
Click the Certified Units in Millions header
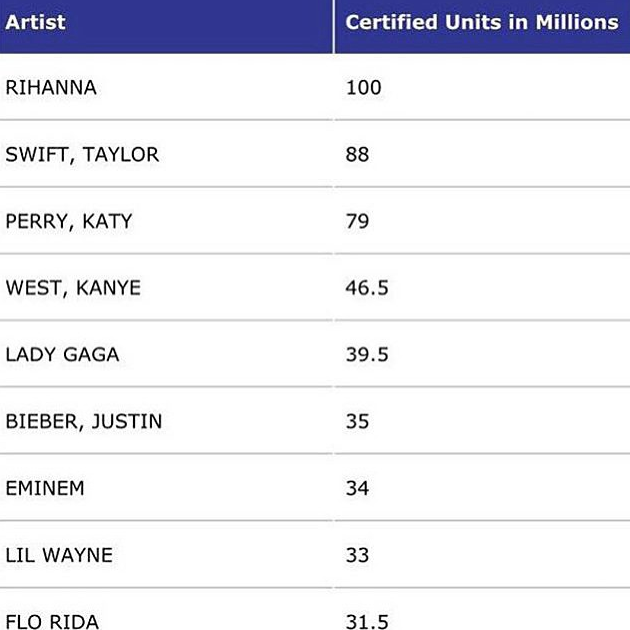(482, 22)
